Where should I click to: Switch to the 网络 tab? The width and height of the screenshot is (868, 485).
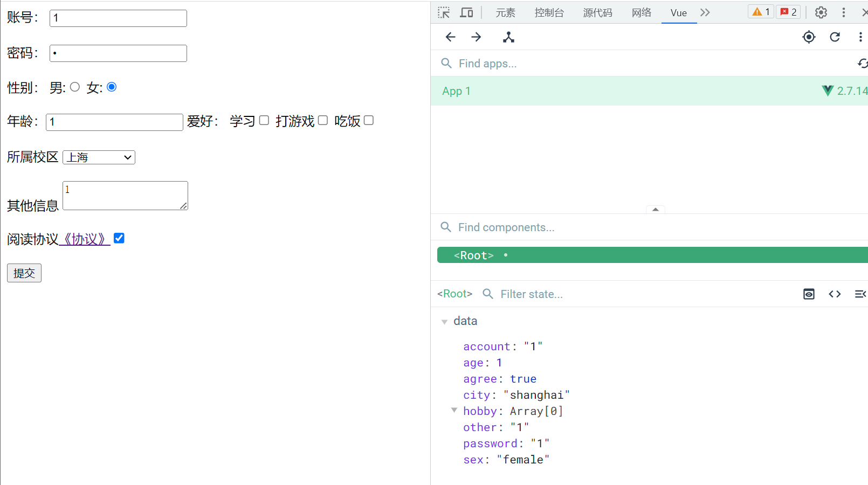pyautogui.click(x=642, y=12)
